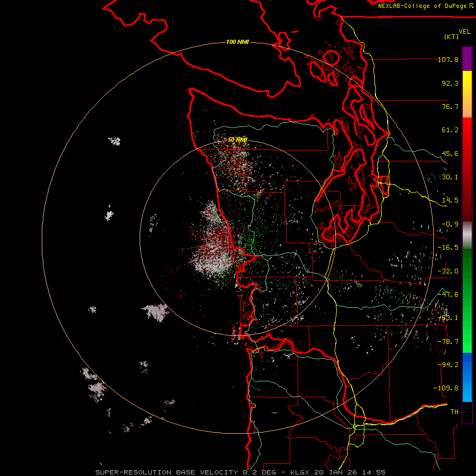
Task: Click the NEXLAB-College of DuPage label
Action: point(422,6)
